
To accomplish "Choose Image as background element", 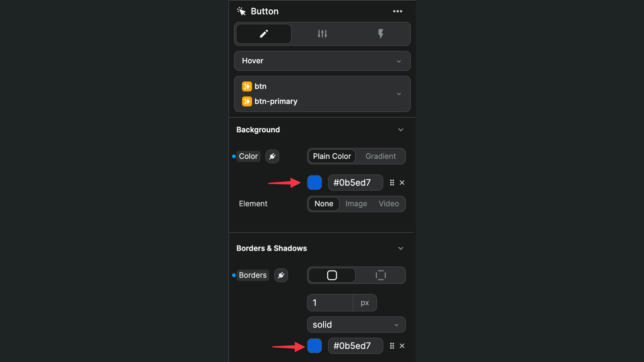I will 356,204.
